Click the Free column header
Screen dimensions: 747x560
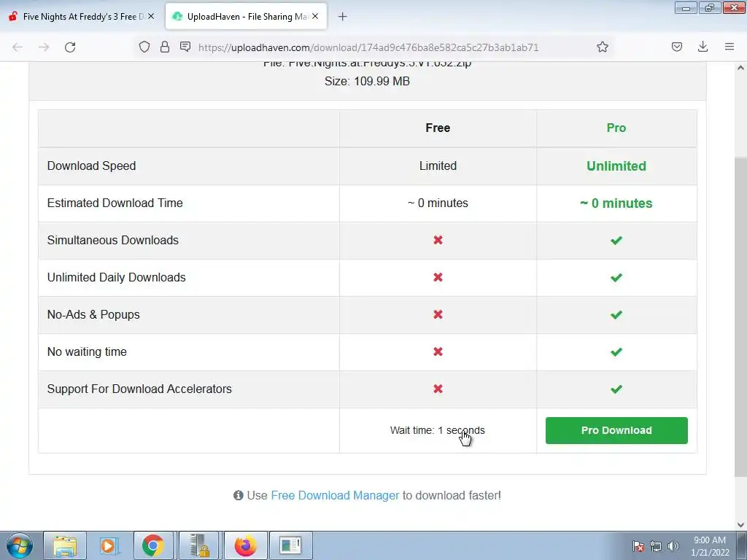coord(438,128)
